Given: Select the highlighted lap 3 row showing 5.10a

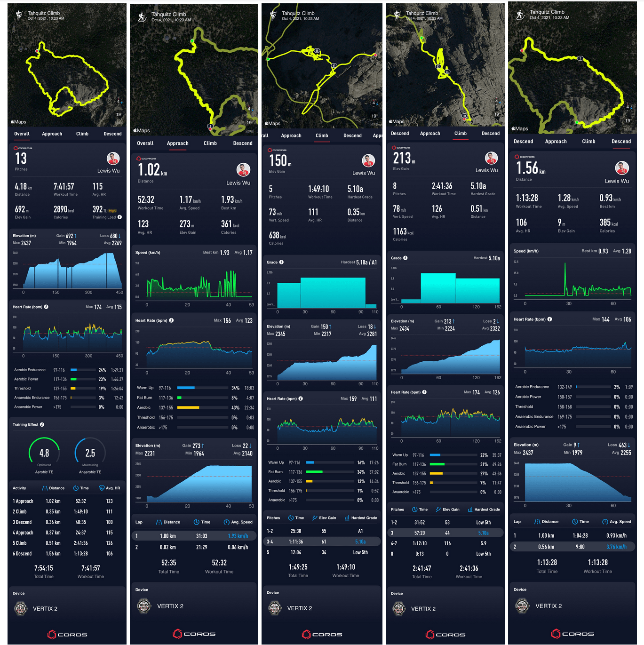Looking at the screenshot, I should pos(445,533).
